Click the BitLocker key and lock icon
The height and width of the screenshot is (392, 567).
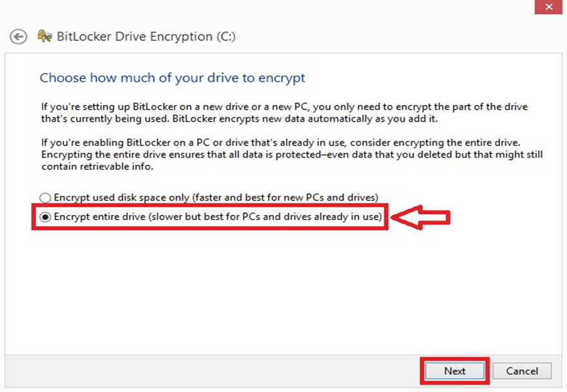tap(44, 36)
